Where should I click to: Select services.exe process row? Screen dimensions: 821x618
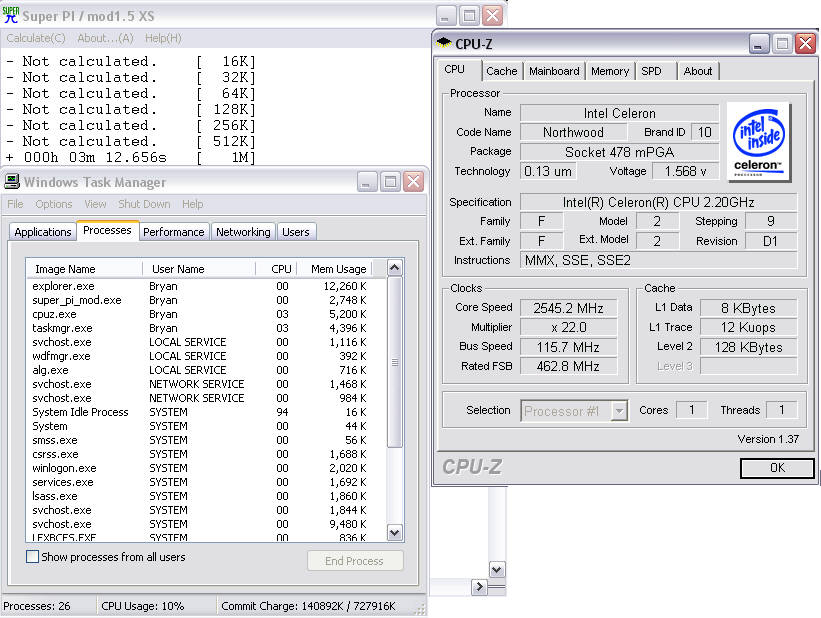(x=206, y=482)
